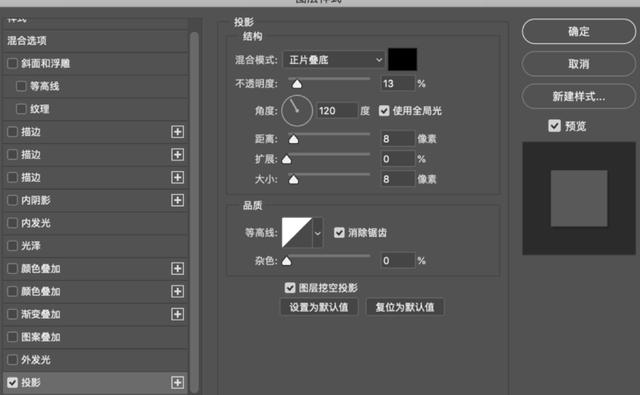Image resolution: width=640 pixels, height=395 pixels.
Task: Toggle the 消除锯齿 checkbox
Action: coord(339,233)
